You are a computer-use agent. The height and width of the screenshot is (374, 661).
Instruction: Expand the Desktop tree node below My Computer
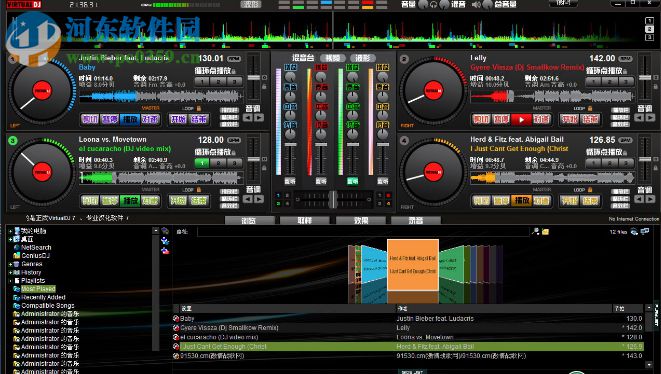pyautogui.click(x=10, y=239)
